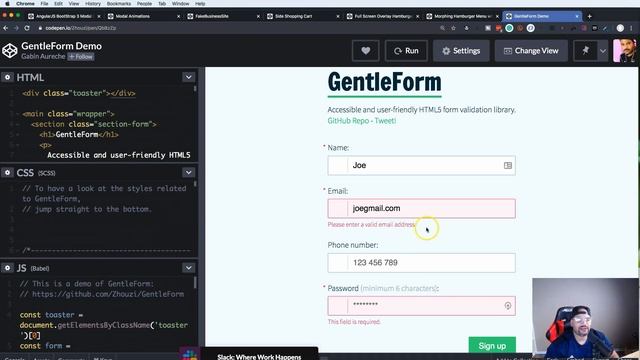Expand the HTML panel dropdown
Viewport: 640px width, 360px height.
tap(189, 77)
